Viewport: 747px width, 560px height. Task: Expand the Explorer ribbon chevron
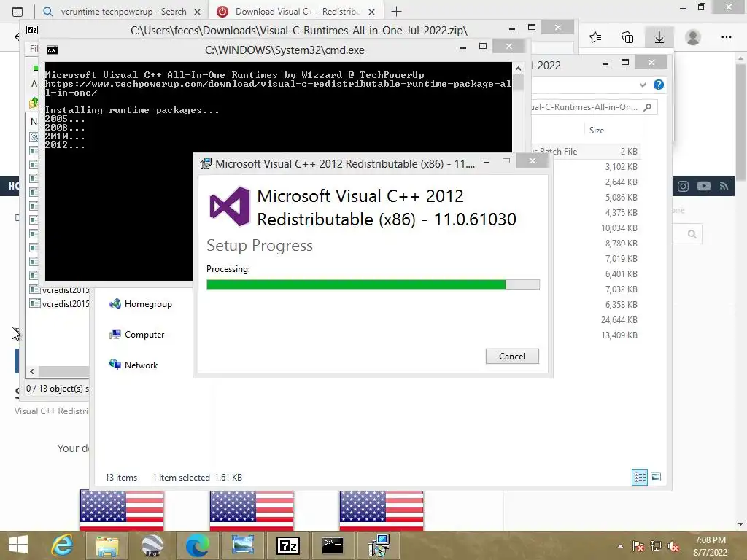[x=643, y=85]
